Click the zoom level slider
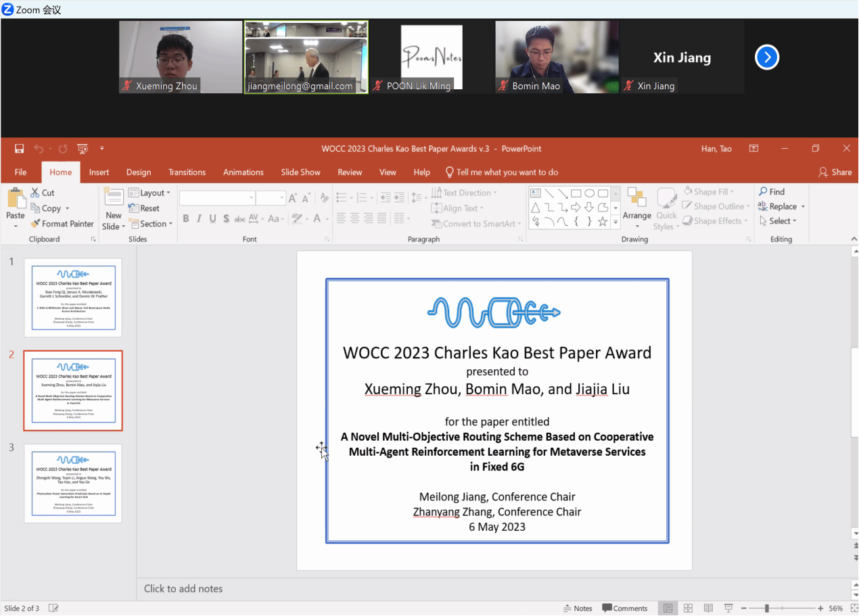 [767, 609]
